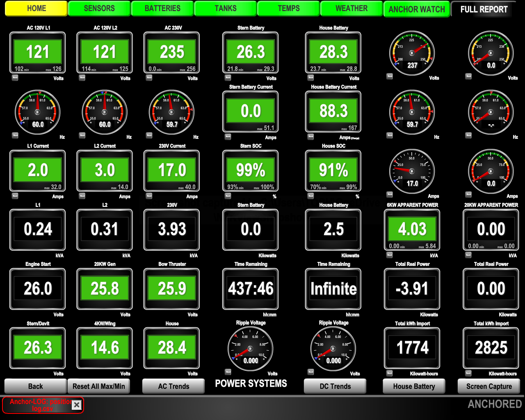Select the Stern SOC 99% display

pyautogui.click(x=251, y=171)
